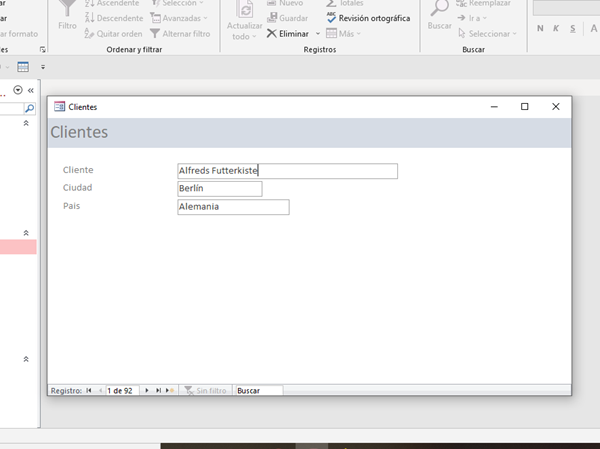Click the Cliente field Alfreds Futterkiste
This screenshot has width=600, height=449.
(x=287, y=171)
